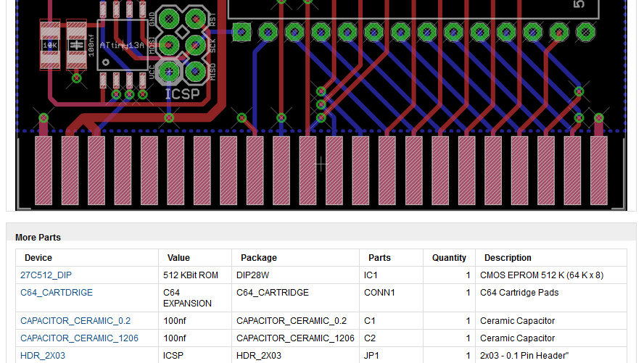Click the rightmost cartridge edge pad
Viewport: 644px width, 363px height.
[599, 170]
